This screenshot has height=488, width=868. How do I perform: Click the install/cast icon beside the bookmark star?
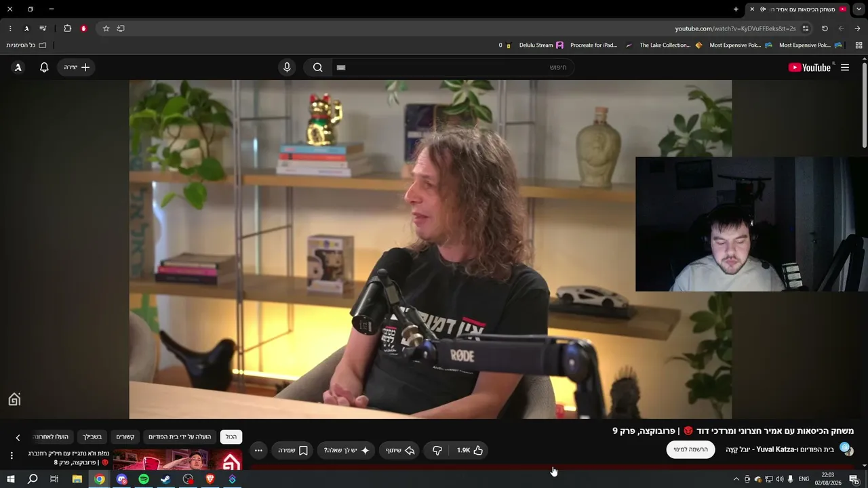pyautogui.click(x=121, y=28)
